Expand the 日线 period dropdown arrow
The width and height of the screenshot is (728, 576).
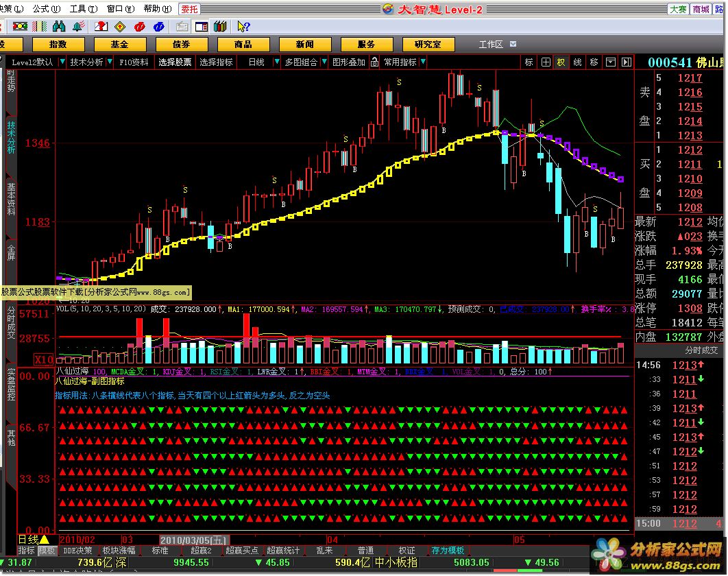277,62
